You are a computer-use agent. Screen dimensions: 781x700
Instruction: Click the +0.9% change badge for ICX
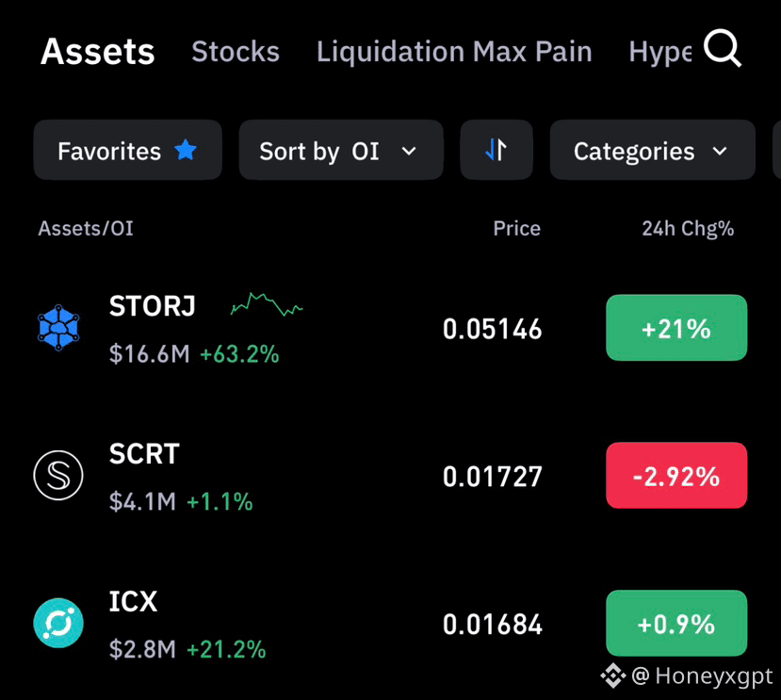point(676,623)
